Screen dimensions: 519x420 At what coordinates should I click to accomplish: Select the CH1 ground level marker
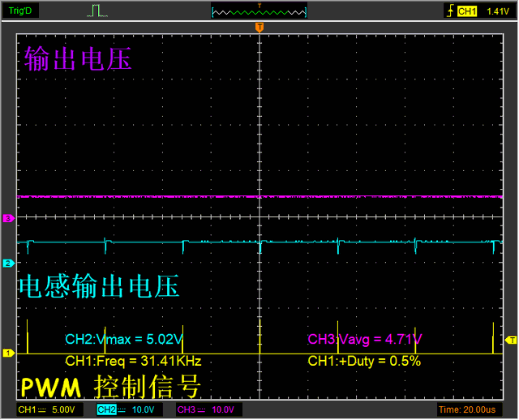[8, 353]
